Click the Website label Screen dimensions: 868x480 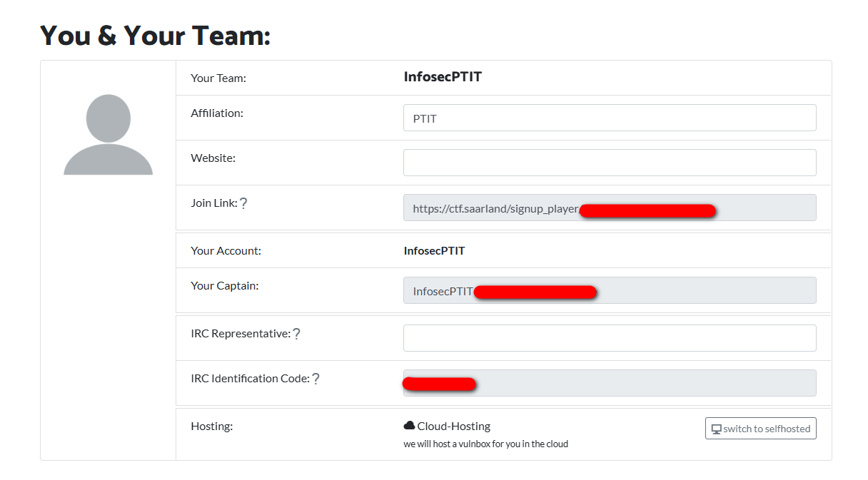click(213, 158)
